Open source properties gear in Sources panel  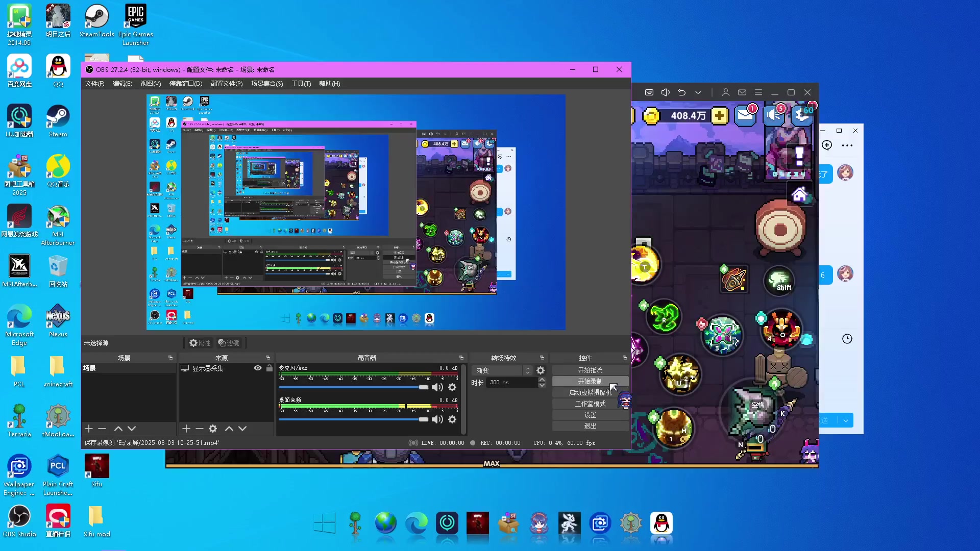coord(213,429)
